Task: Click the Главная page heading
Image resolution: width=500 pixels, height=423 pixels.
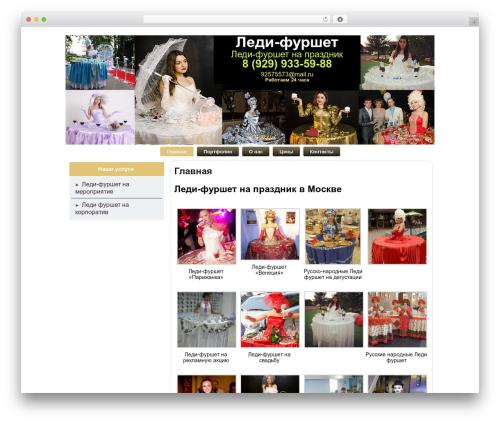Action: coord(193,171)
